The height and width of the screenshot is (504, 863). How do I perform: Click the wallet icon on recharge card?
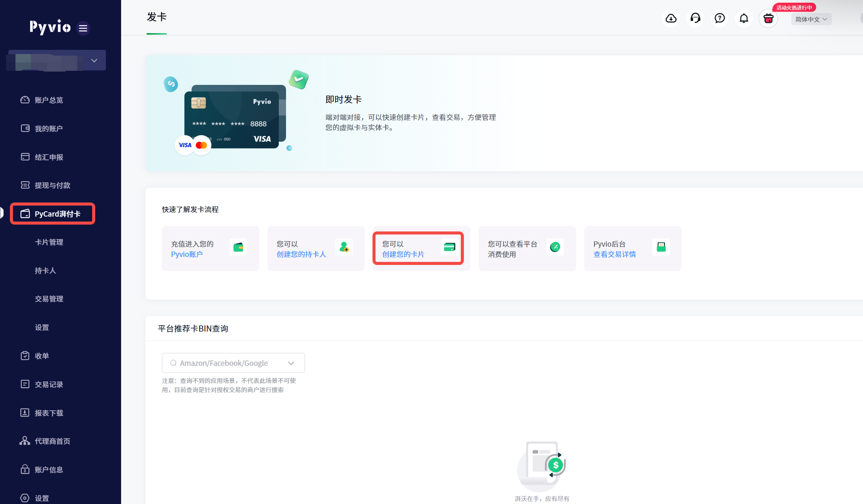click(x=238, y=247)
